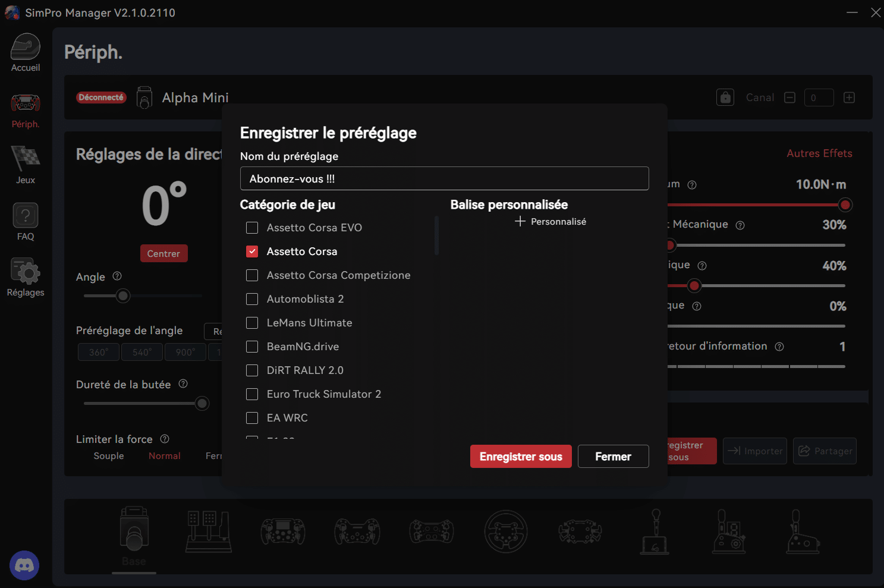884x588 pixels.
Task: Check the BeamNG.drive box
Action: click(252, 347)
